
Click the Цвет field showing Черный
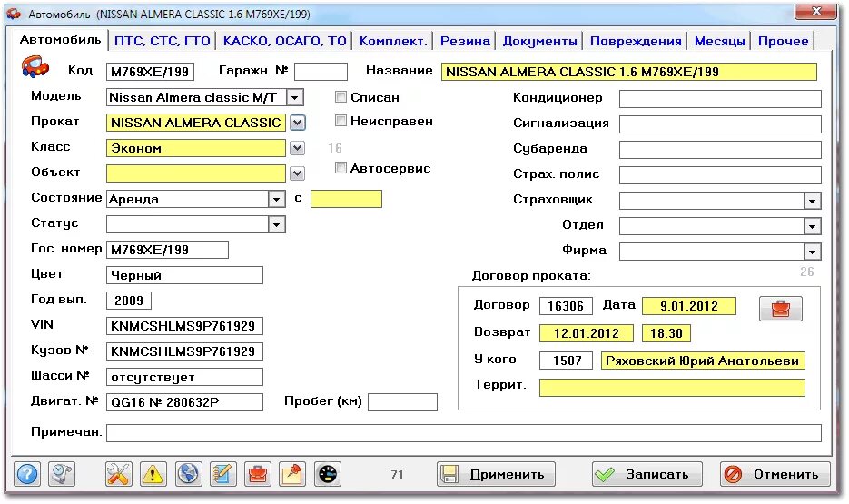point(184,275)
